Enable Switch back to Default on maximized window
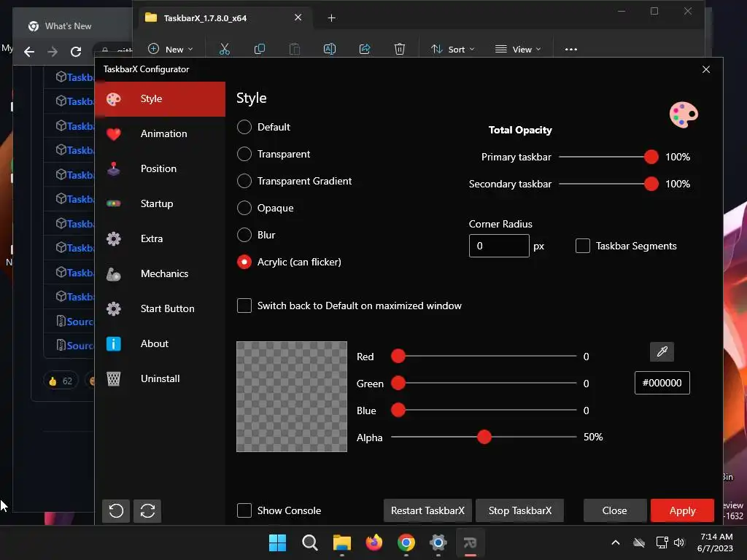747x560 pixels. coord(244,306)
